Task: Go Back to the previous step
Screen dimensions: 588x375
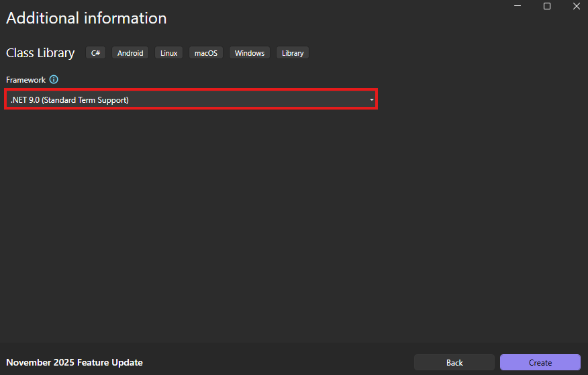Action: click(x=454, y=362)
